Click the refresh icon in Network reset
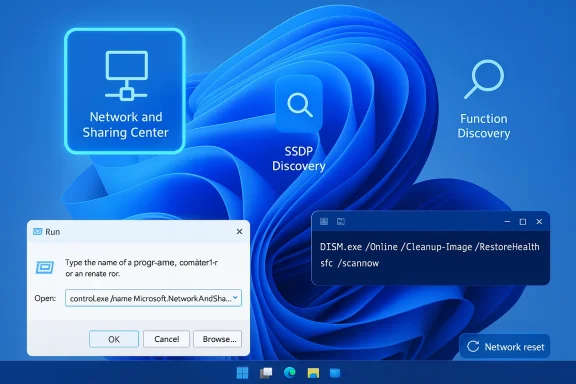The height and width of the screenshot is (384, 576). tap(473, 346)
